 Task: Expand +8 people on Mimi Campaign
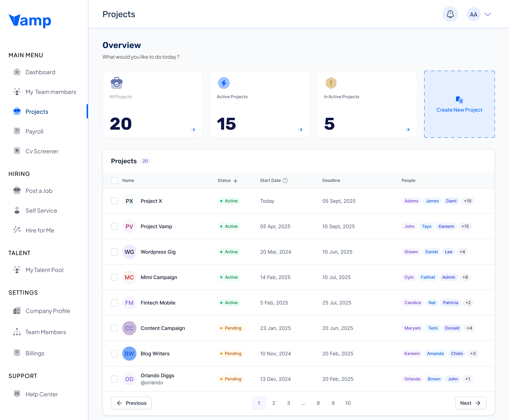[x=465, y=277]
